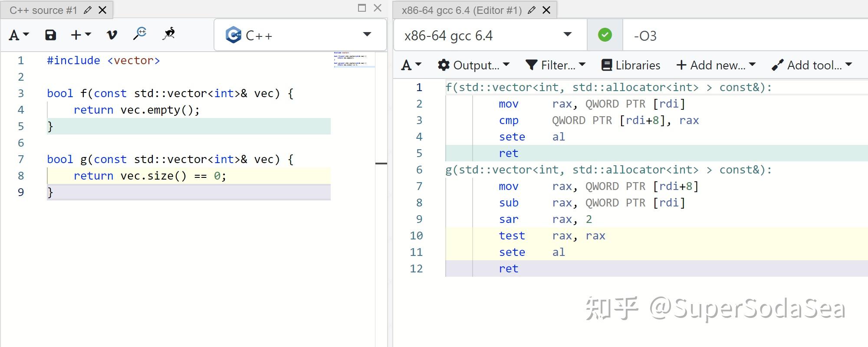Click the 'sete al' line under test rax
Image resolution: width=868 pixels, height=347 pixels.
pos(532,252)
